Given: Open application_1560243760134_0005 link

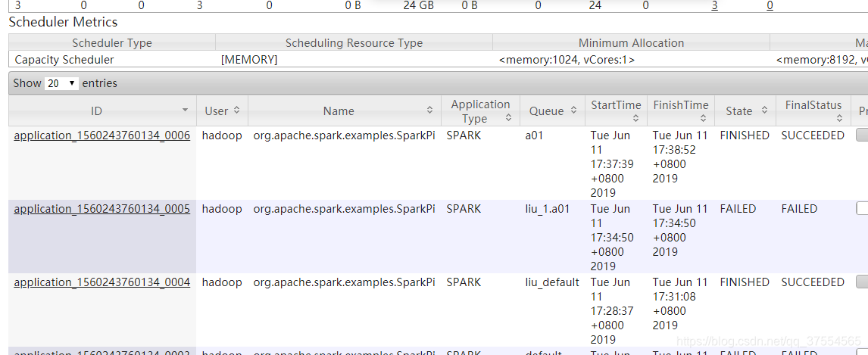Looking at the screenshot, I should click(101, 209).
